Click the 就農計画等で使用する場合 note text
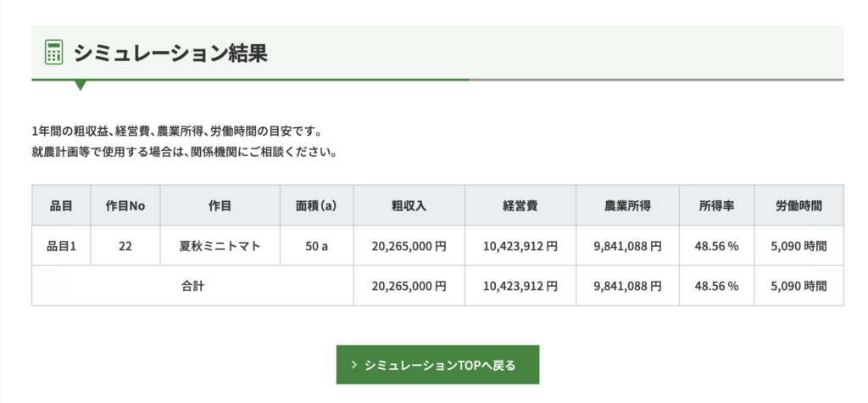Viewport: 868px width, 403px height. (100, 151)
